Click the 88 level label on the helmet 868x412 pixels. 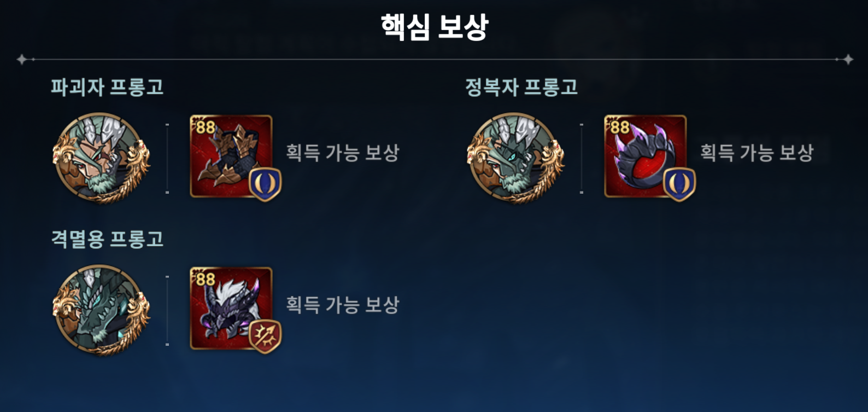(x=205, y=279)
